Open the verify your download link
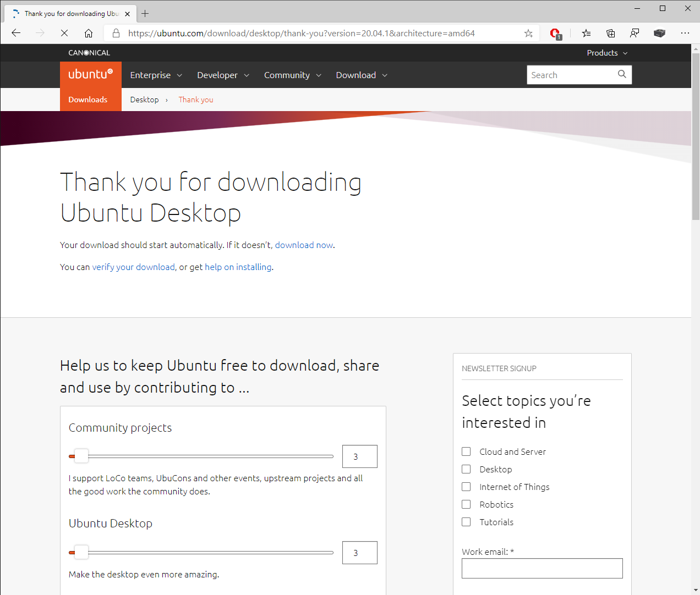Image resolution: width=700 pixels, height=595 pixels. coord(133,267)
